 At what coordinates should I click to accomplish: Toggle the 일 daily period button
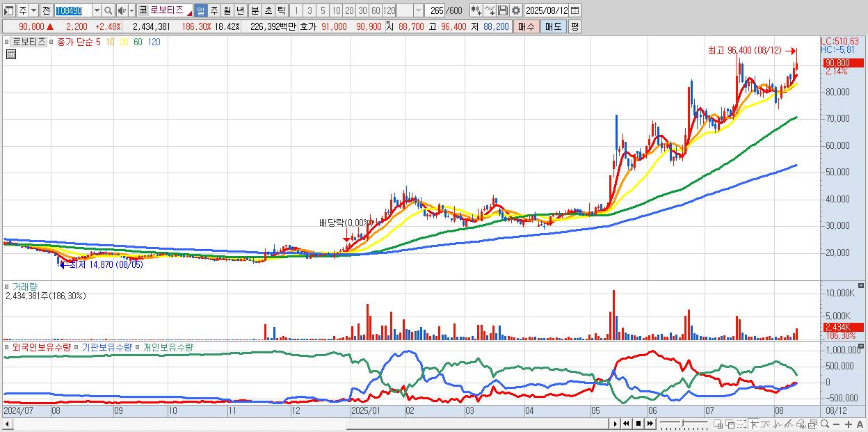click(x=200, y=10)
